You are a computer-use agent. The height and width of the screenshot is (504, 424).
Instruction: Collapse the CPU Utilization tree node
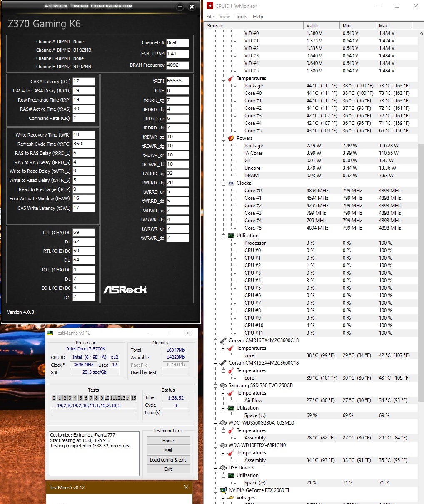224,236
